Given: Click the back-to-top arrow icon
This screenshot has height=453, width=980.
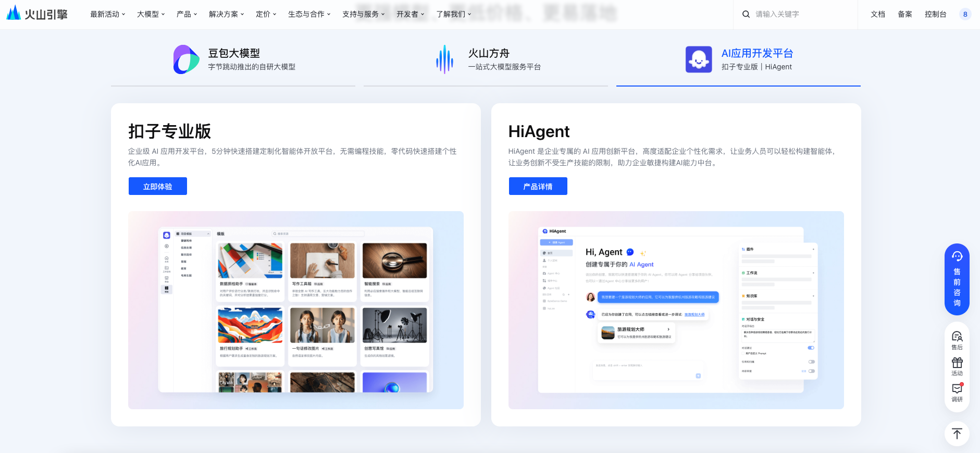Looking at the screenshot, I should pos(957,434).
